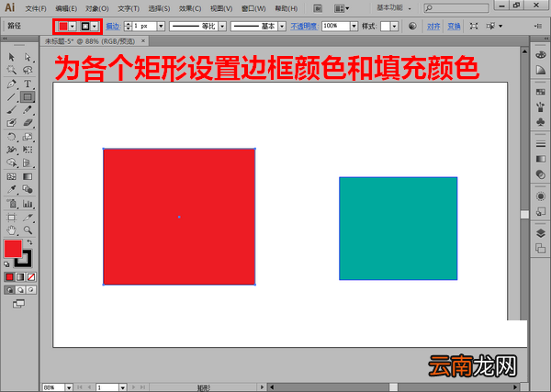The height and width of the screenshot is (392, 551).
Task: Expand the fill color dropdown in control bar
Action: tap(72, 27)
